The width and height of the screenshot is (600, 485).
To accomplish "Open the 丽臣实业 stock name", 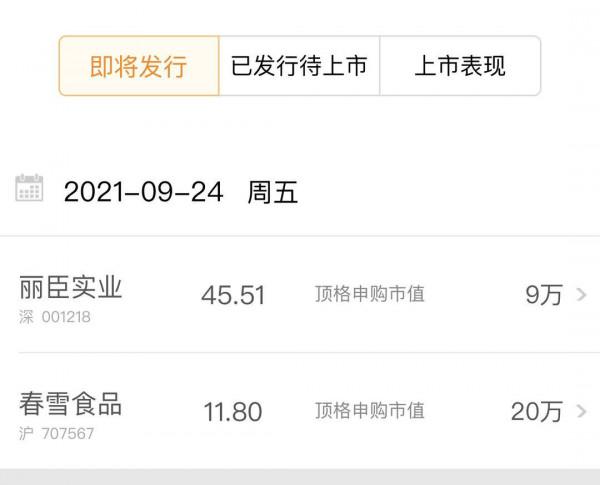I will point(71,288).
